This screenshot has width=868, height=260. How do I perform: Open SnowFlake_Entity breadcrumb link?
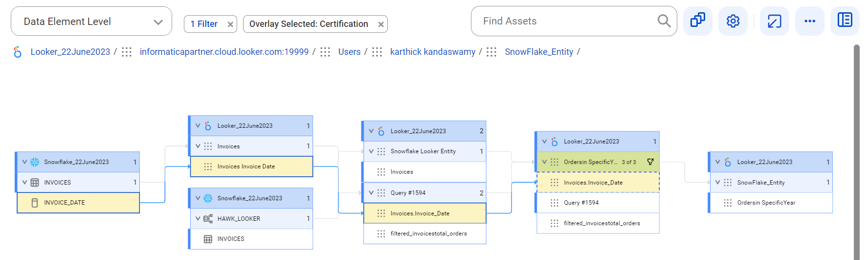coord(539,52)
